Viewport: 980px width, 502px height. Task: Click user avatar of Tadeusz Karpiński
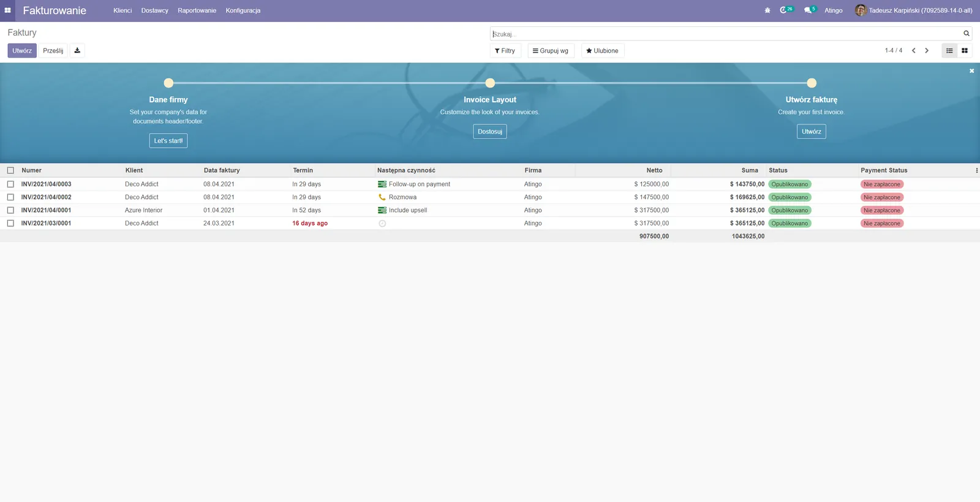coord(861,10)
